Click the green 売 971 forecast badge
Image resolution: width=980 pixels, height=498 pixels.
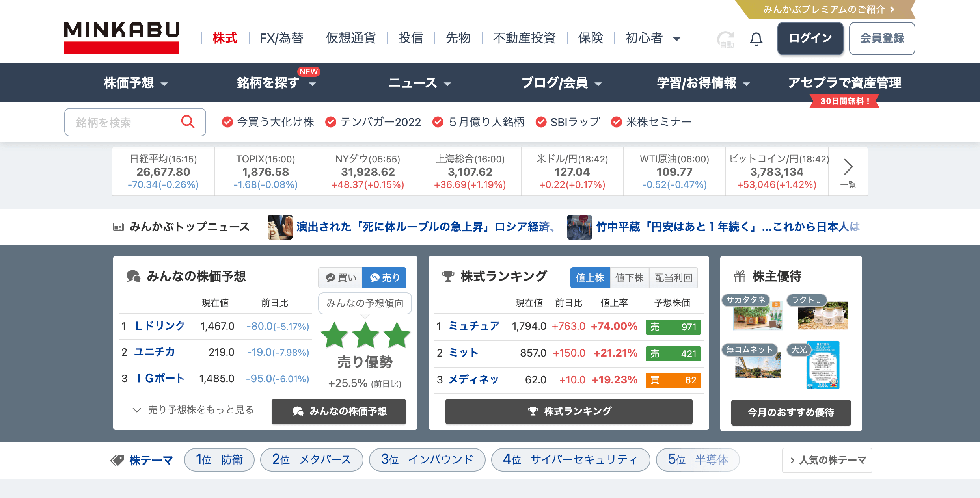(673, 327)
